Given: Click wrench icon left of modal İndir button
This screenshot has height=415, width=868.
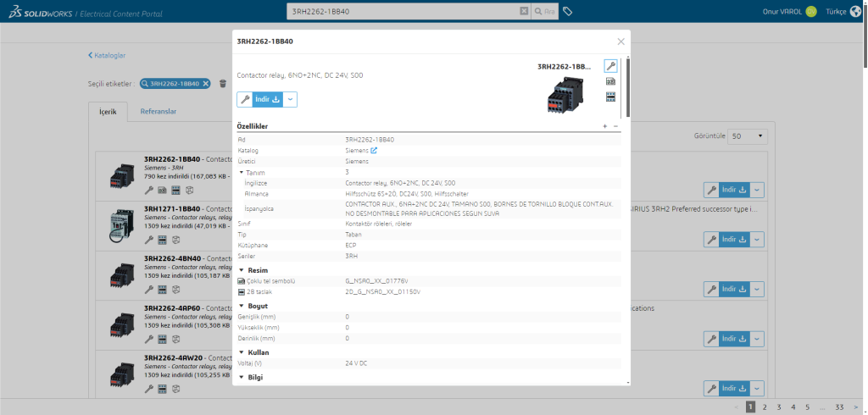Looking at the screenshot, I should (244, 99).
